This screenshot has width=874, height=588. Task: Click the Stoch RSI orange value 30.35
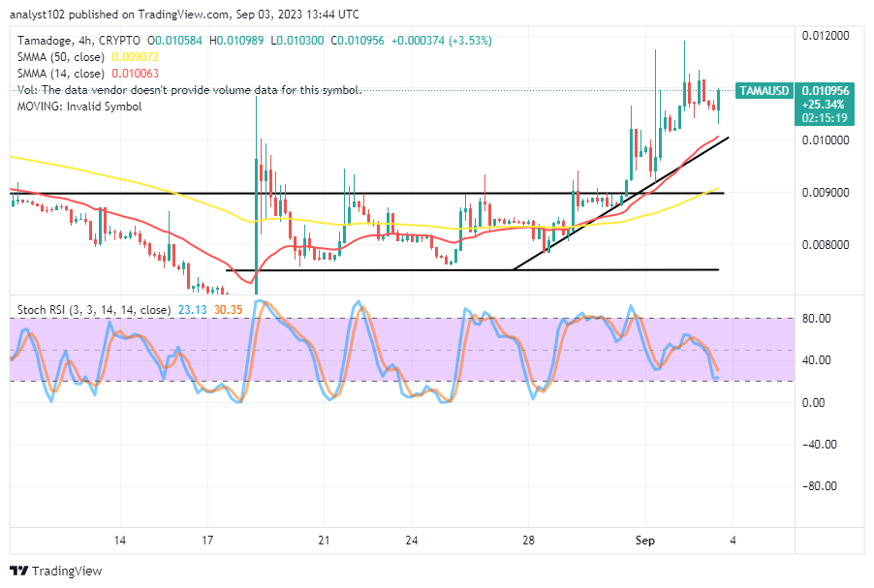[228, 310]
